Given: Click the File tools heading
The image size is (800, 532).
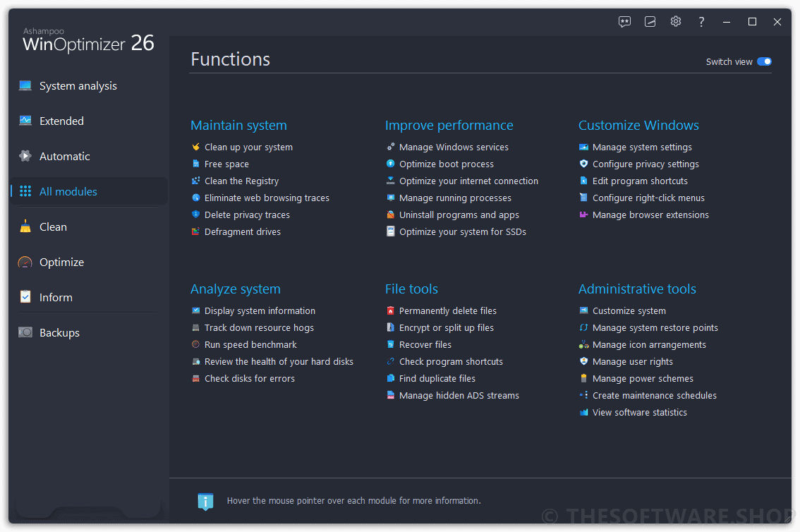Looking at the screenshot, I should [411, 289].
